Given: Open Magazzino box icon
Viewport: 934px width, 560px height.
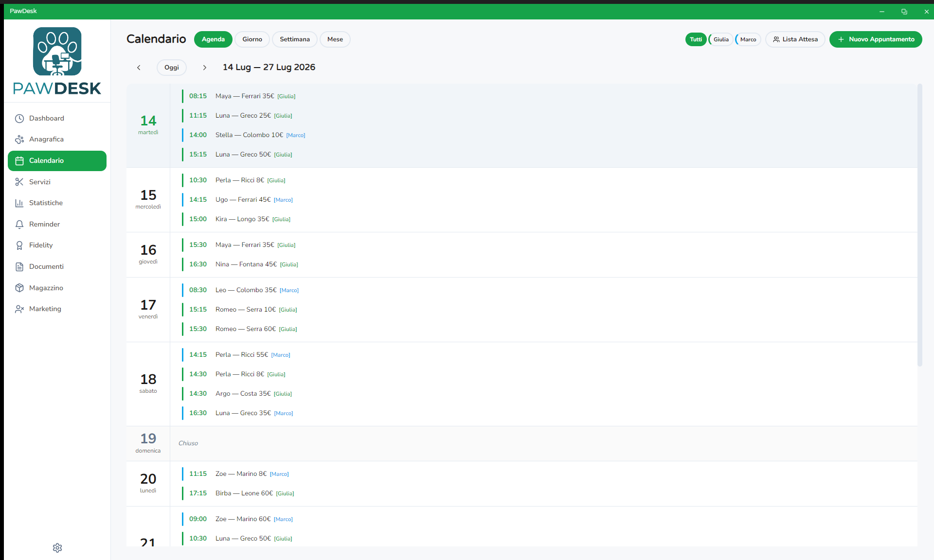Looking at the screenshot, I should (19, 288).
